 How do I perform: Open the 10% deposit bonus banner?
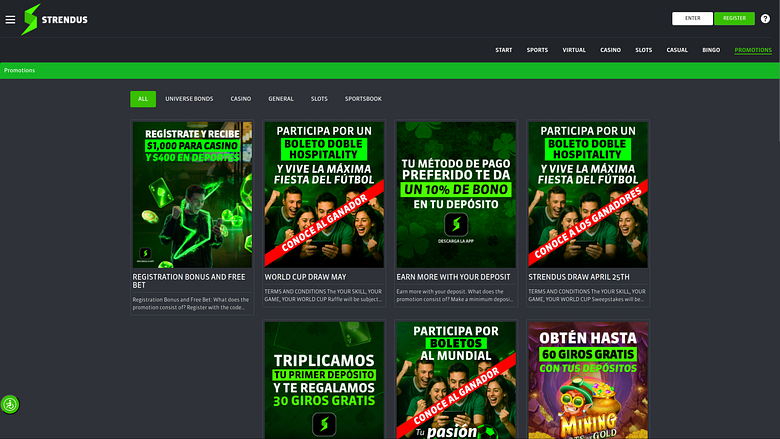(456, 195)
